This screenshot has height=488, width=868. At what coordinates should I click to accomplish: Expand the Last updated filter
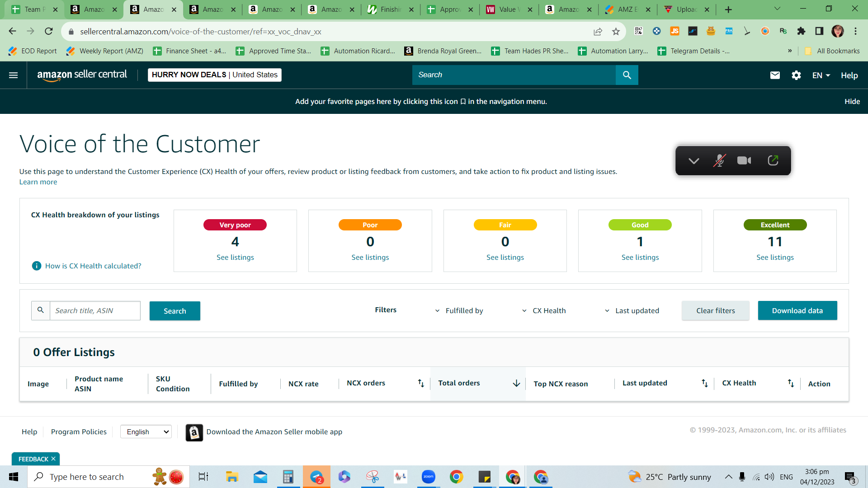click(632, 311)
